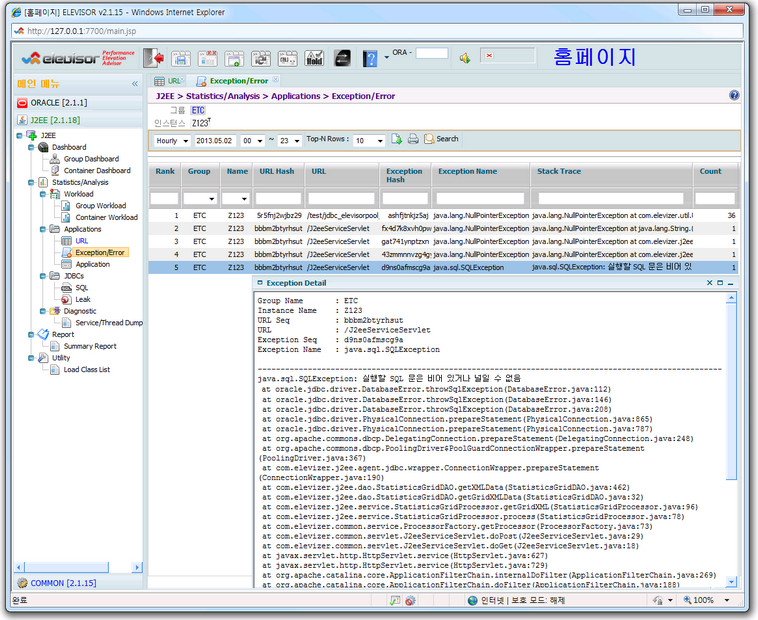Screen dimensions: 758x620
Task: Open the URL tree link
Action: click(x=82, y=241)
